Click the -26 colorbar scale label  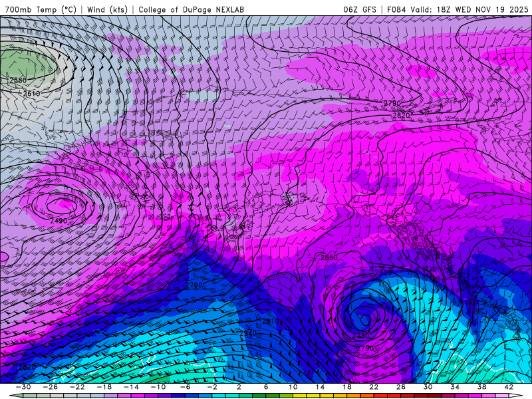(51, 387)
